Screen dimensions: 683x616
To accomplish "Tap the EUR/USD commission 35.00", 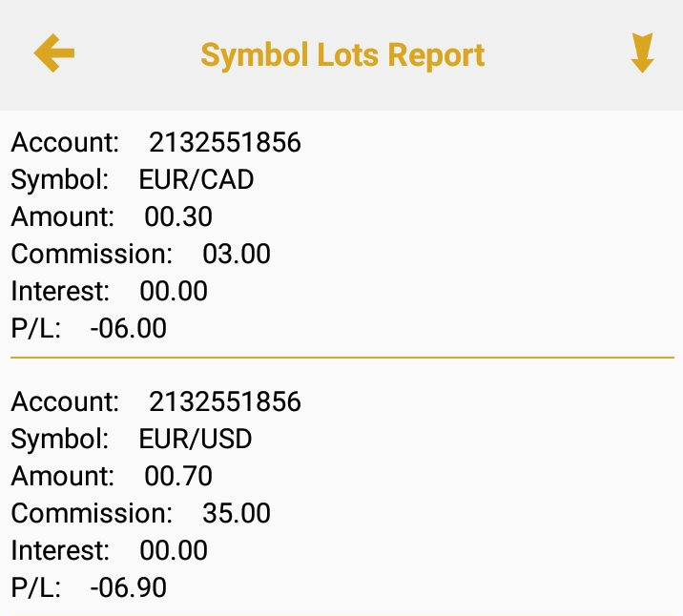I will tap(237, 513).
